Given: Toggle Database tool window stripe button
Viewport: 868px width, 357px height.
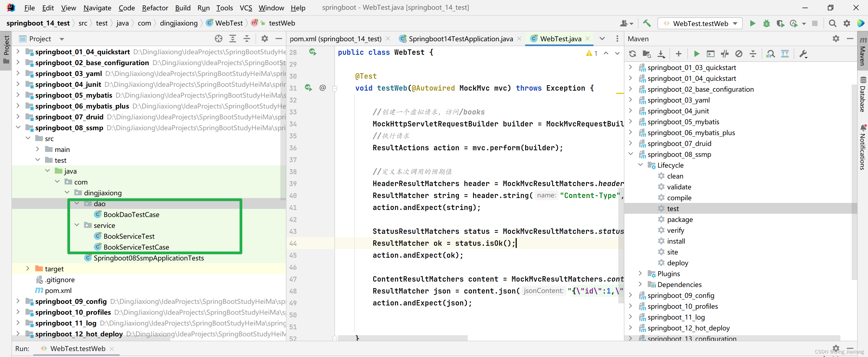Looking at the screenshot, I should (862, 94).
